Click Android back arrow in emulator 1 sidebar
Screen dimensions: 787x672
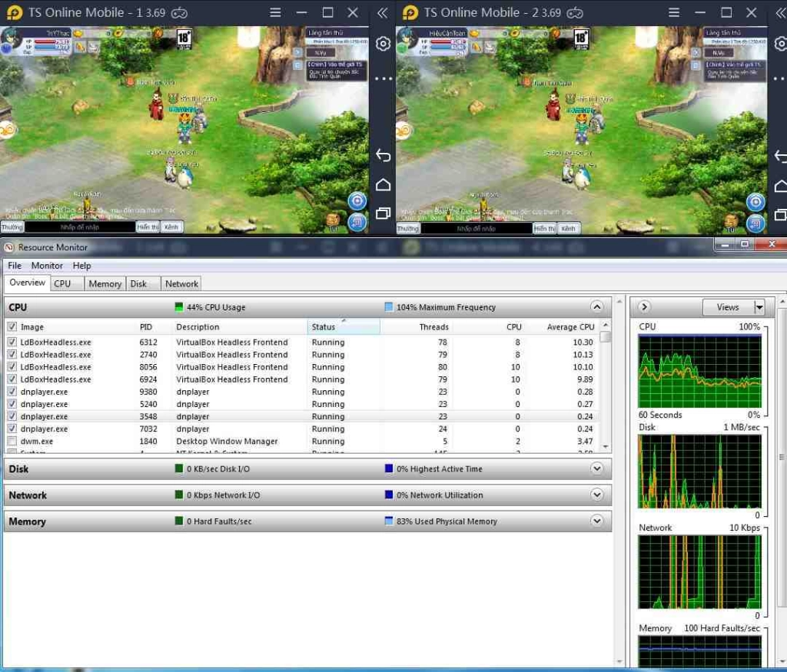point(383,155)
